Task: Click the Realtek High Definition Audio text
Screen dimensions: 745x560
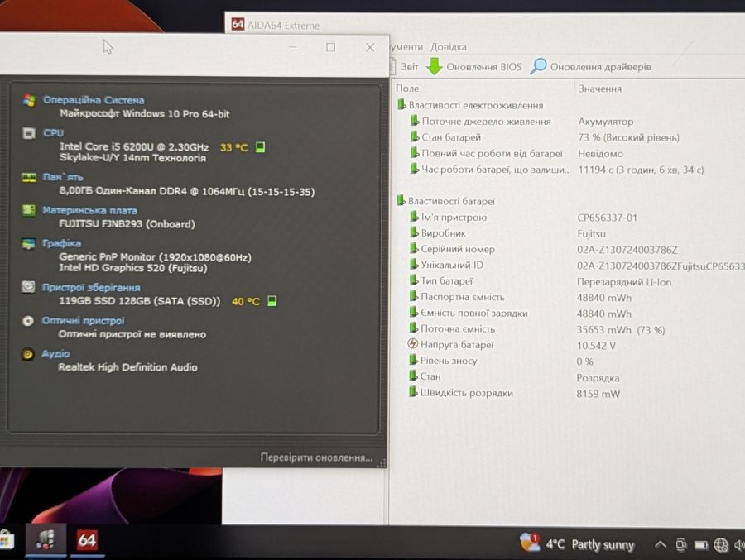Action: [x=127, y=367]
